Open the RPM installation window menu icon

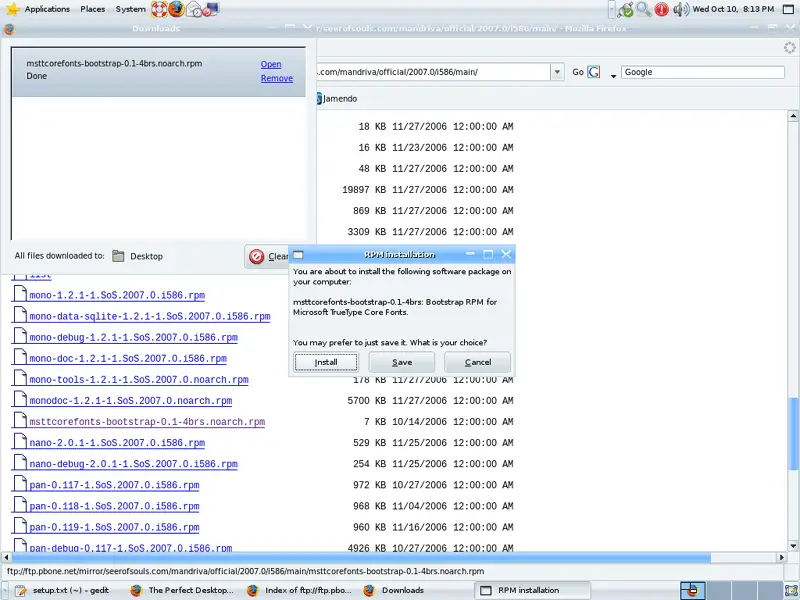tap(298, 255)
